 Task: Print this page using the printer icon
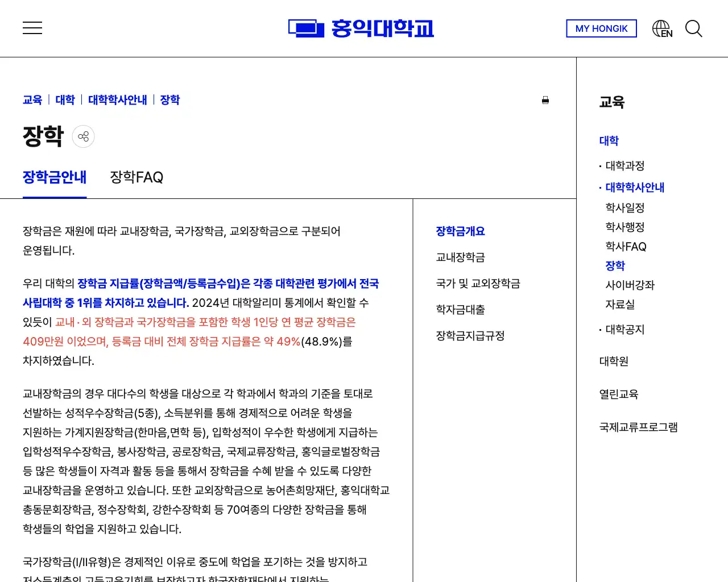pyautogui.click(x=545, y=100)
